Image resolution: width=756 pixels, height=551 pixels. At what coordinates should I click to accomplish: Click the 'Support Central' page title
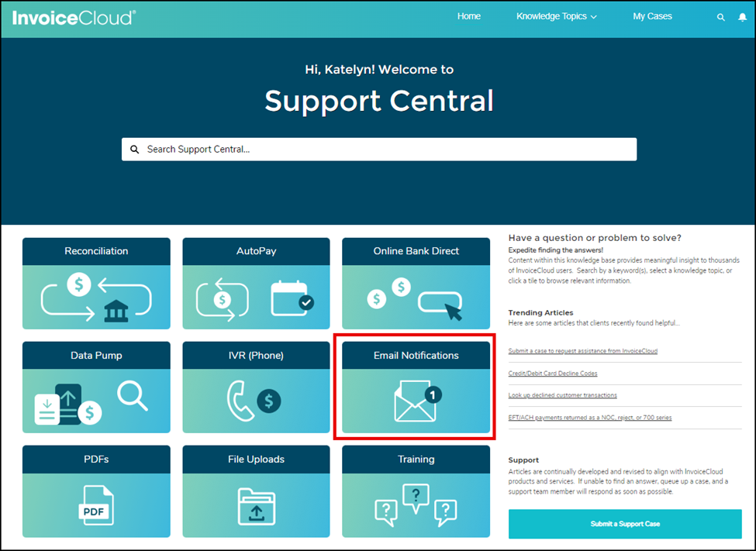(379, 101)
